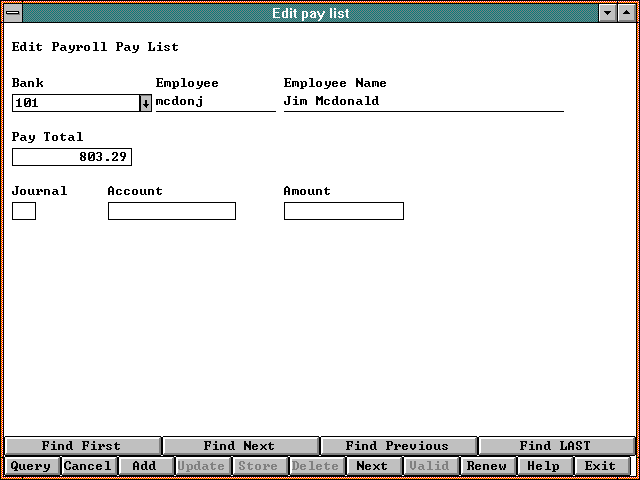
Task: Select the Amount input field
Action: 344,211
